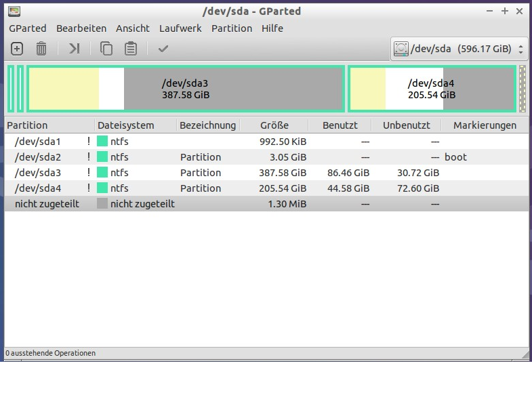Click the New partition toolbar icon
Screen dimensions: 532x416
[17, 49]
